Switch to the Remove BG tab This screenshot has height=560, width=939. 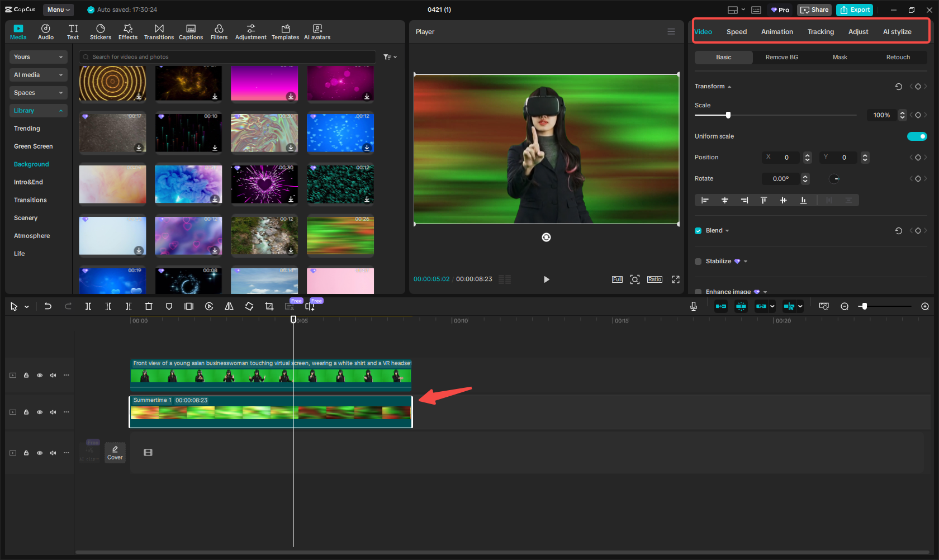coord(781,57)
